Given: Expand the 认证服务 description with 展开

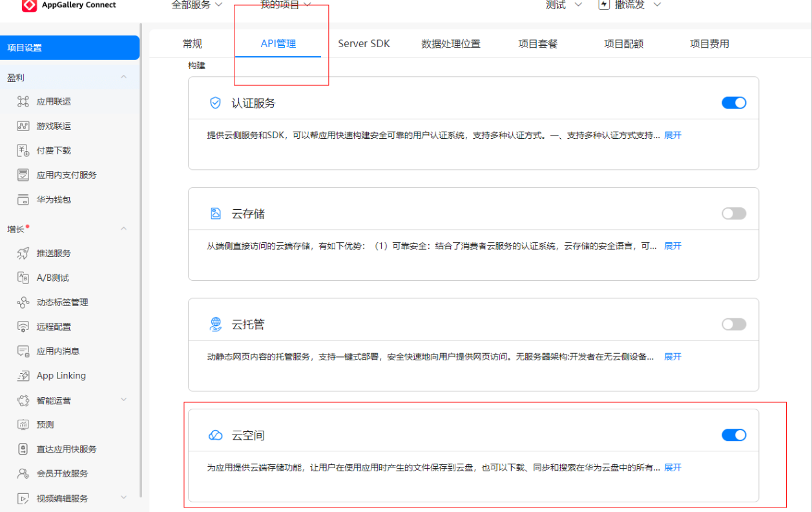Looking at the screenshot, I should click(x=672, y=136).
